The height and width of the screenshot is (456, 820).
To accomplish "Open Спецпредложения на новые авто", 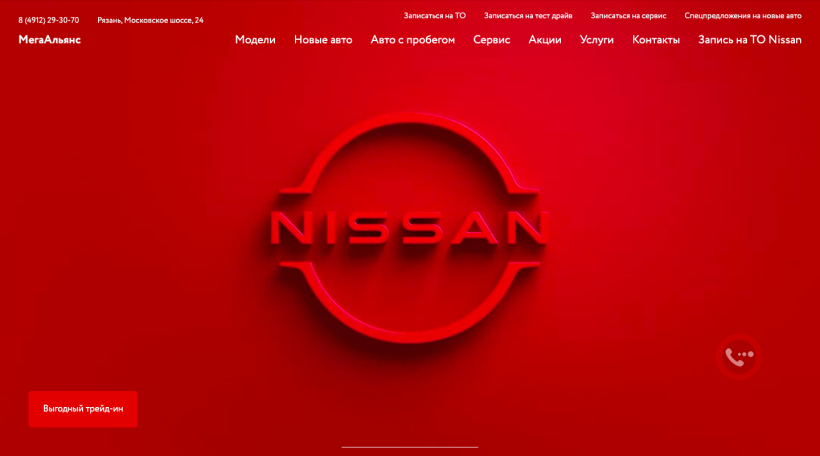I will pos(743,16).
